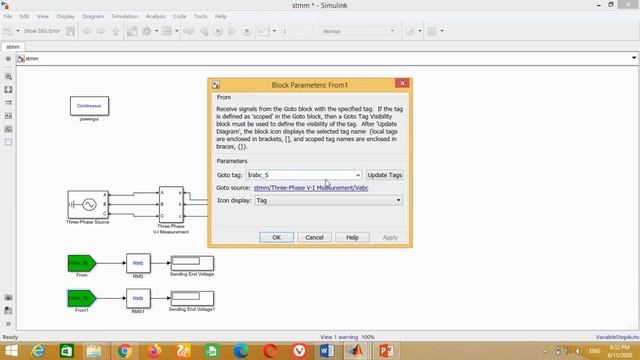Expand palette with double chevron at bottom

(x=8, y=324)
